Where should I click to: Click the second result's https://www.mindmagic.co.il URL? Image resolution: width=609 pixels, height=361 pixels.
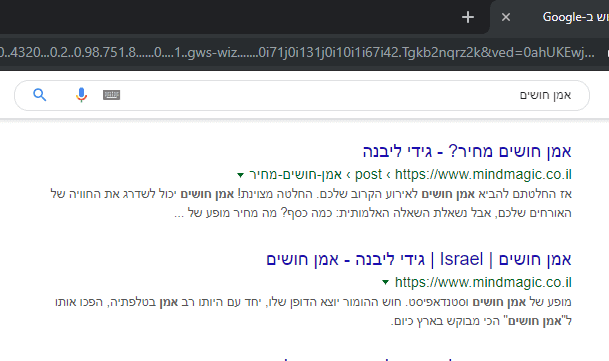coord(483,283)
